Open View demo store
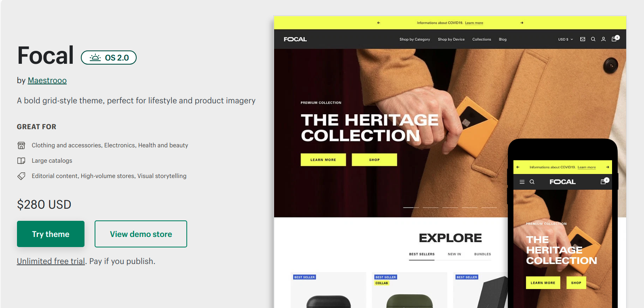644x308 pixels. coord(141,234)
